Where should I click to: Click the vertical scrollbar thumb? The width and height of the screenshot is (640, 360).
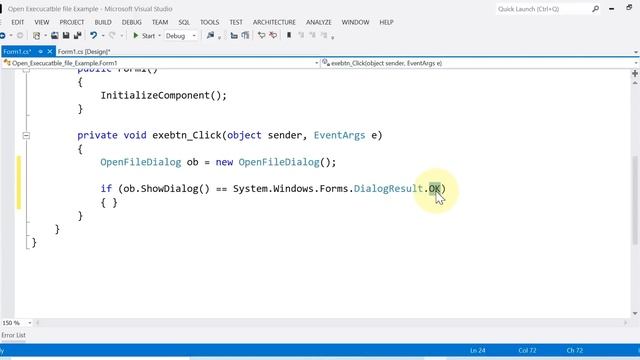635,200
